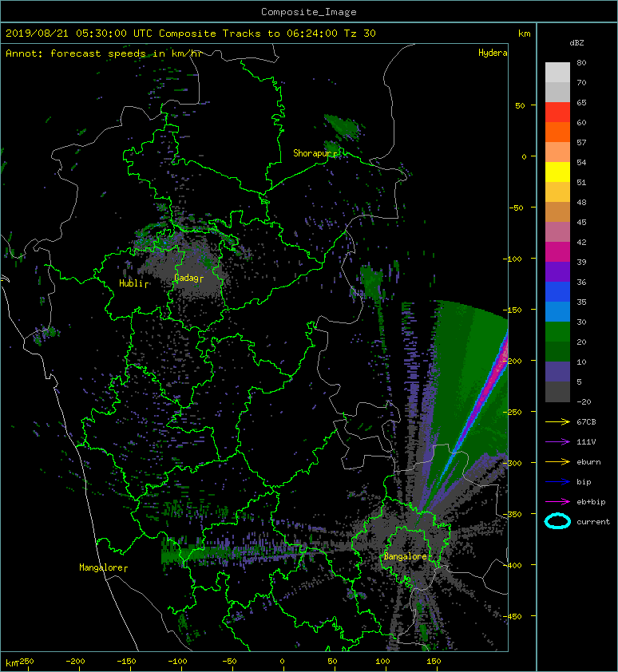This screenshot has height=672, width=618.
Task: Click the bip legend label
Action: (584, 482)
